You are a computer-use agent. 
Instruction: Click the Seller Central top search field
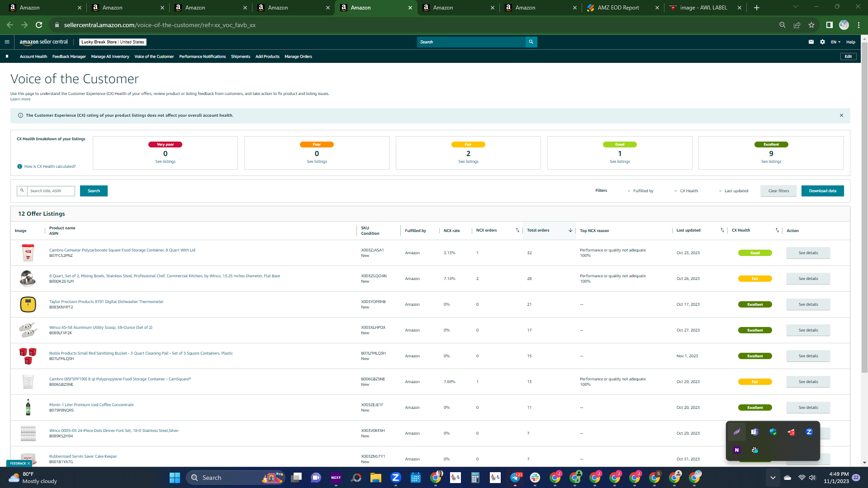[x=471, y=42]
